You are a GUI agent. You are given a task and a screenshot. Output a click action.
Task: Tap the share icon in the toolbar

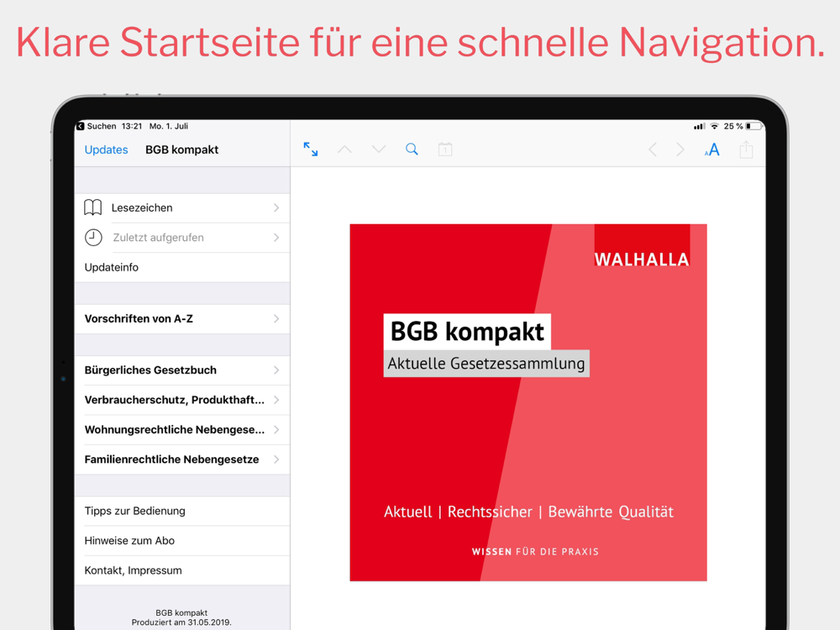[746, 150]
